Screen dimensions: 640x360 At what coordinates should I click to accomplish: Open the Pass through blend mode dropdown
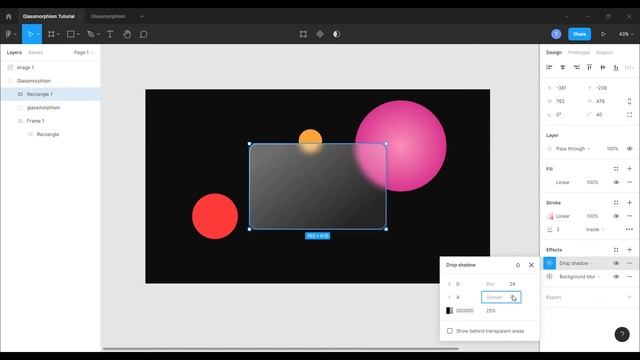click(x=573, y=149)
